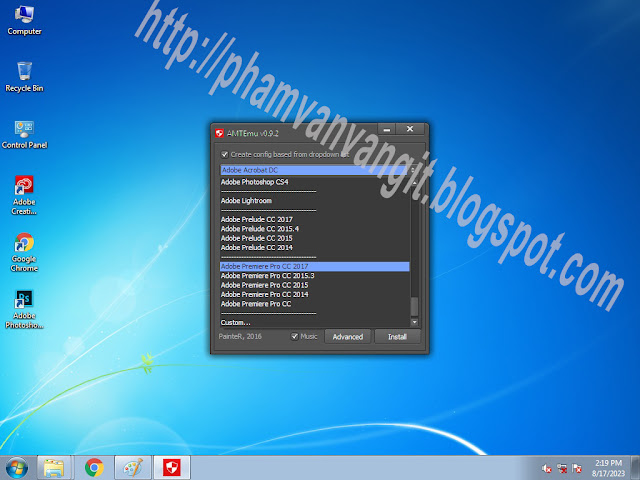Open the Recycle Bin desktop icon
The image size is (640, 480).
tap(24, 77)
